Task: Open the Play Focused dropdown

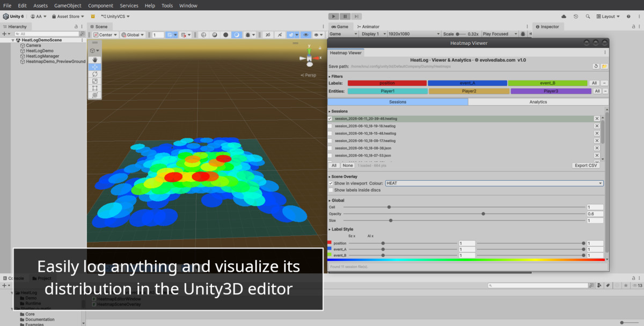Action: 499,34
